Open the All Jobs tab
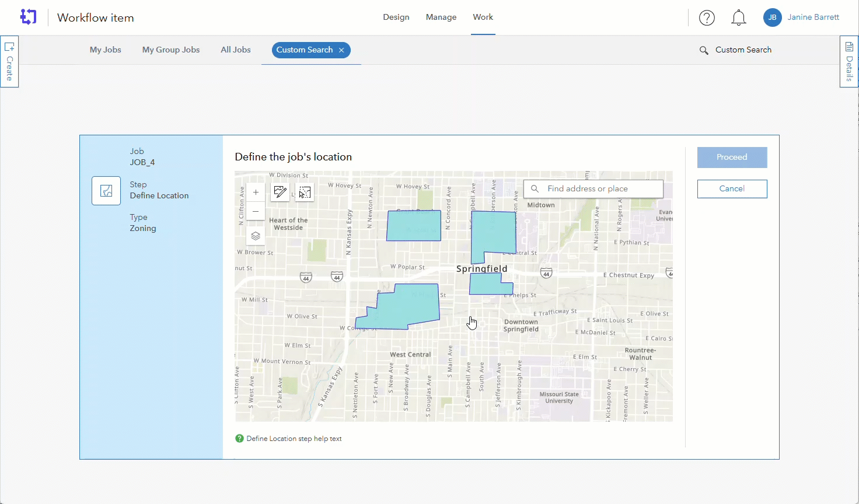859x504 pixels. click(x=236, y=50)
